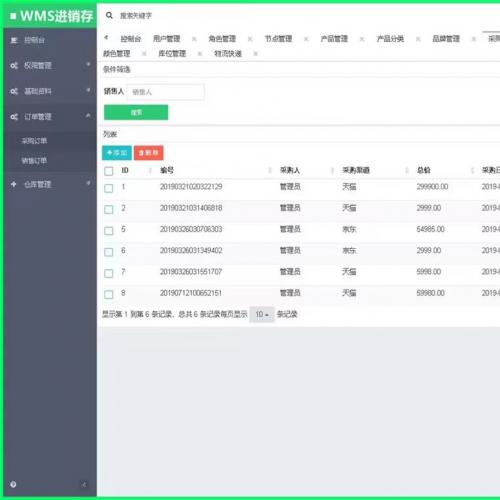Image resolution: width=500 pixels, height=500 pixels.
Task: Switch to the 物流快递 tab
Action: pyautogui.click(x=228, y=54)
